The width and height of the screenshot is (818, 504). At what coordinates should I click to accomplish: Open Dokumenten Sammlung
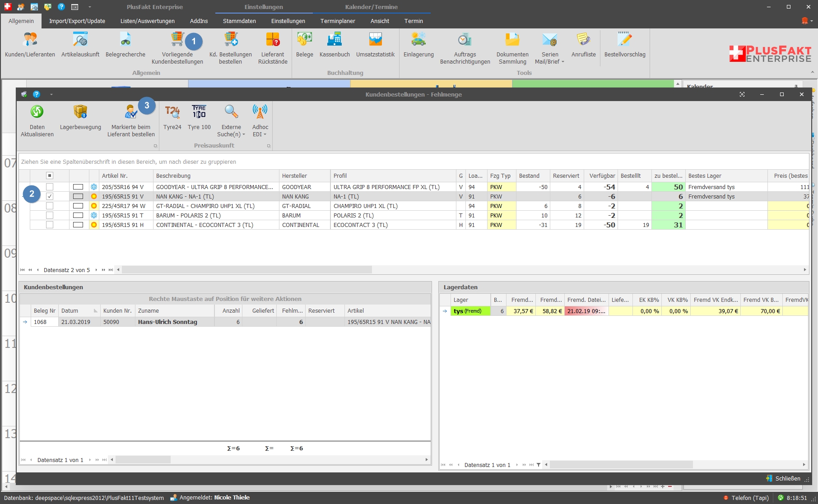click(x=512, y=48)
